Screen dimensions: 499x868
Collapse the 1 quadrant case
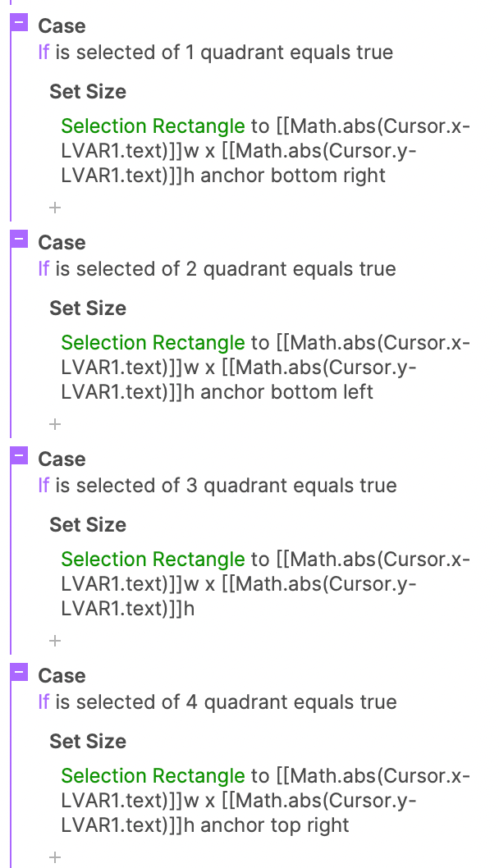coord(20,25)
